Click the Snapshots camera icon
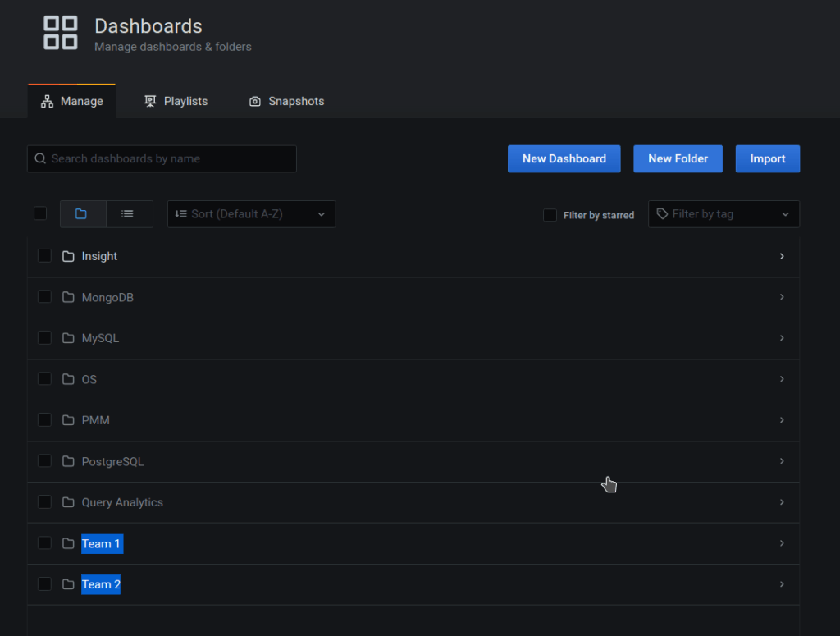Image resolution: width=840 pixels, height=636 pixels. (x=254, y=101)
